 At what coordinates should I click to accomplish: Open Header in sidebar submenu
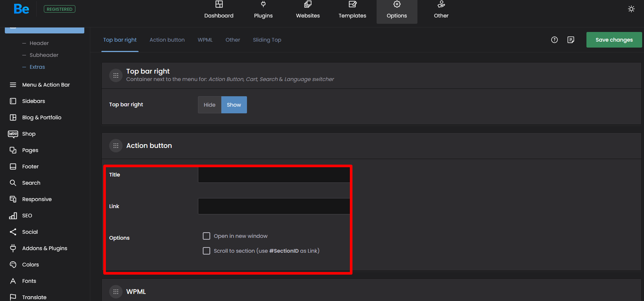click(x=39, y=43)
